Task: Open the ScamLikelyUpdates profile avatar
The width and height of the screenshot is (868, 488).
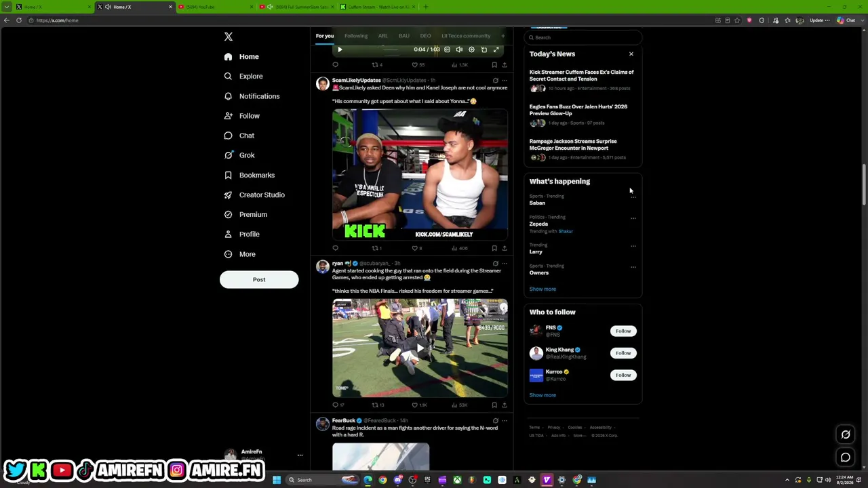Action: tap(322, 84)
